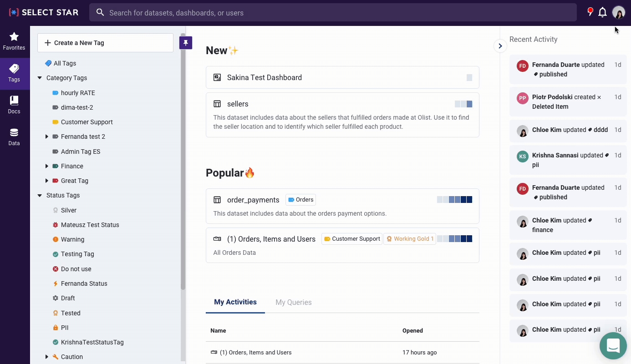Open the user profile avatar menu

618,13
